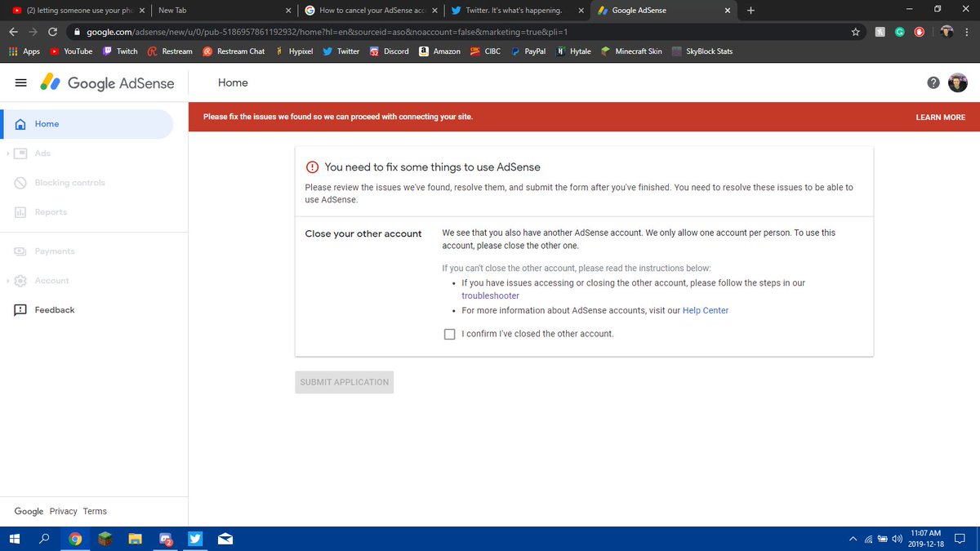Click the SUBMIT APPLICATION button
Screen dimensions: 980x551
[344, 382]
